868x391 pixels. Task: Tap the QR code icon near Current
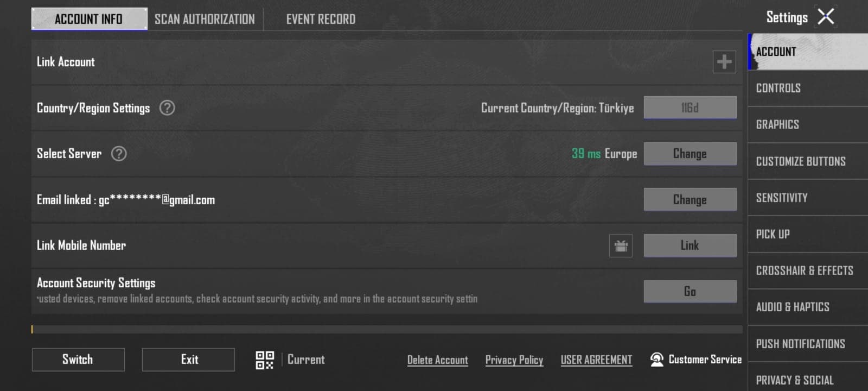point(265,360)
